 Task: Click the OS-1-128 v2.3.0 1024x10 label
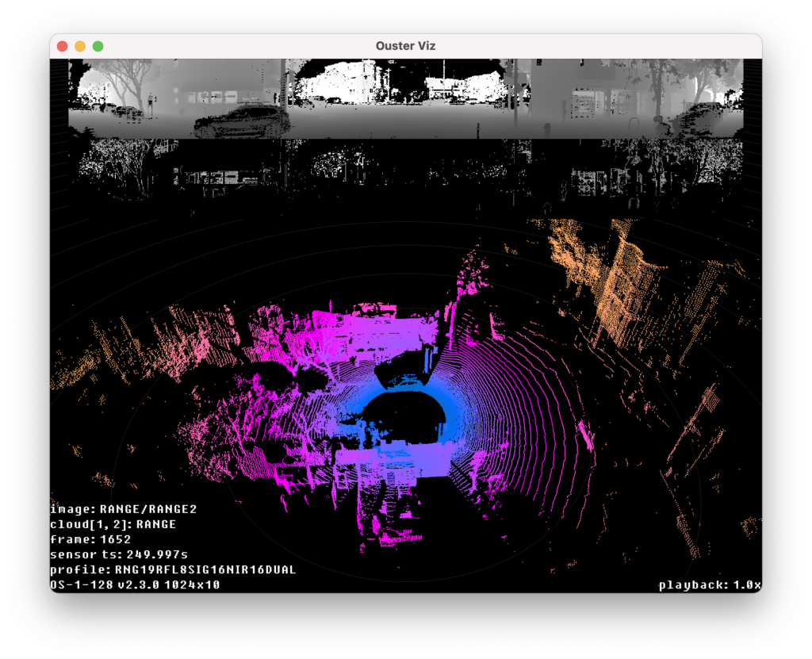135,584
